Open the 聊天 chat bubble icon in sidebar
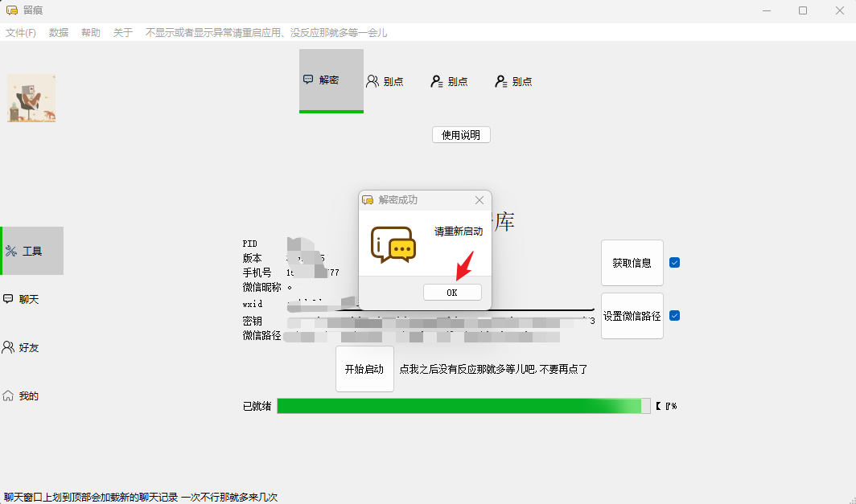The height and width of the screenshot is (504, 856). coord(10,298)
